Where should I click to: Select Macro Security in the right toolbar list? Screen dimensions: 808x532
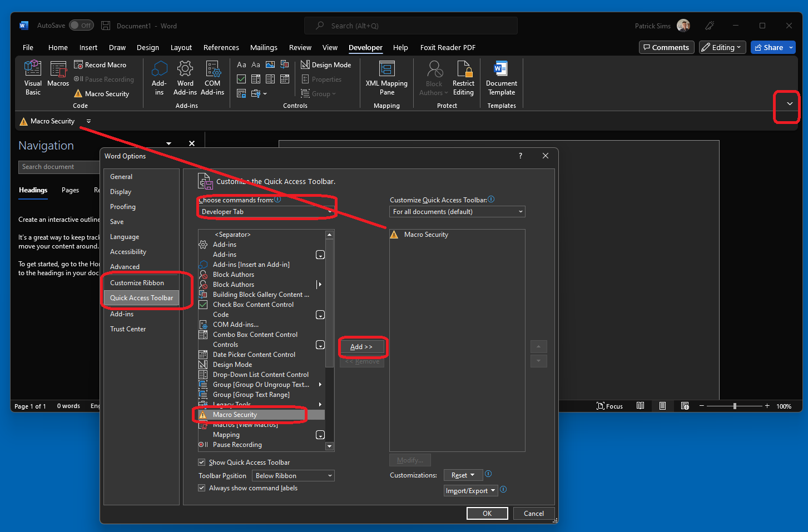point(457,235)
